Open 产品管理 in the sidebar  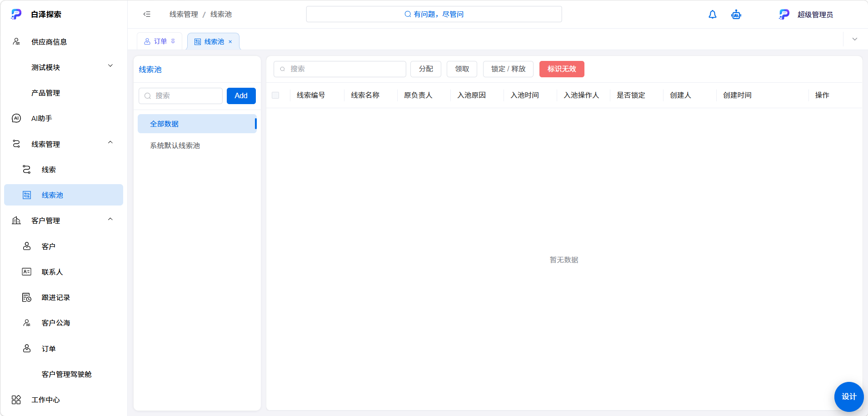click(x=64, y=93)
